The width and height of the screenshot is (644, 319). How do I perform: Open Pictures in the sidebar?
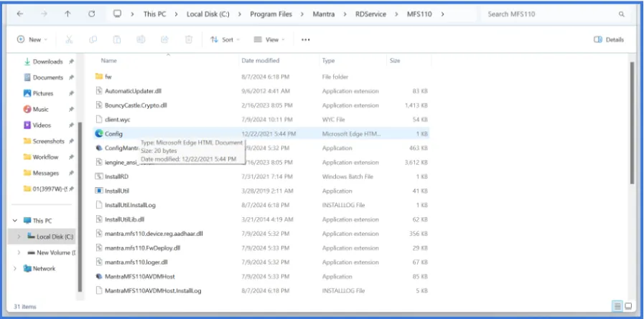43,93
